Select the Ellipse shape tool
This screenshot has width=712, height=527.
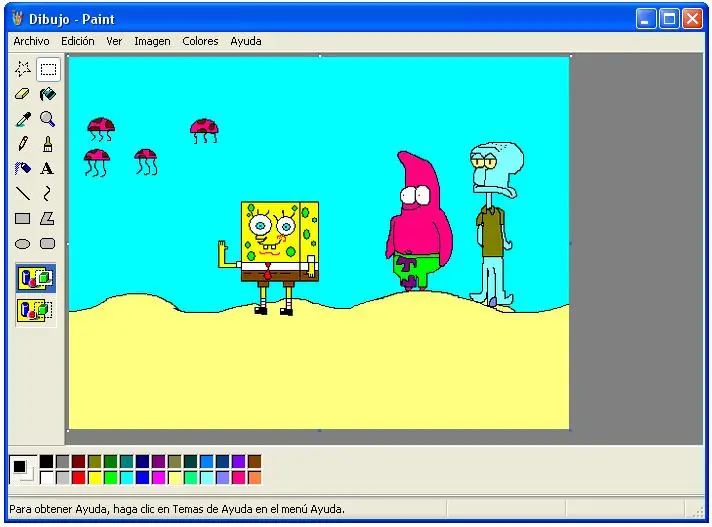(23, 244)
